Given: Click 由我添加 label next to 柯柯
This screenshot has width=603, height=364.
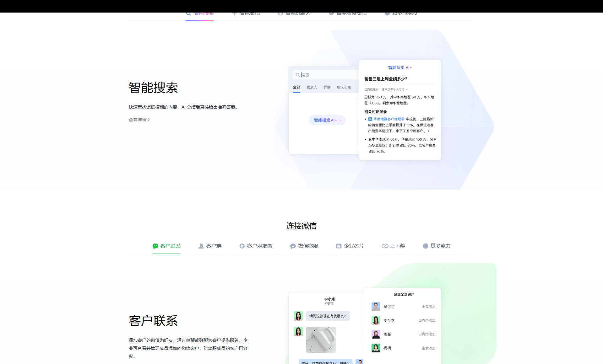Looking at the screenshot, I should click(429, 348).
